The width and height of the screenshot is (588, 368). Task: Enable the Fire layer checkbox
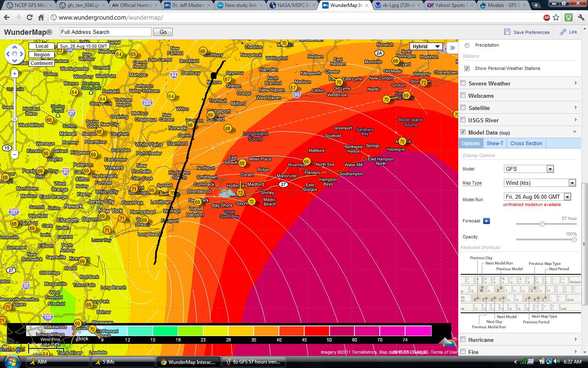pyautogui.click(x=463, y=352)
